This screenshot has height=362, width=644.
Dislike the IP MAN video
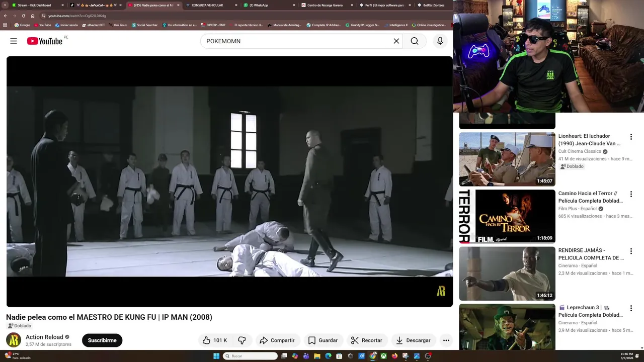(242, 340)
